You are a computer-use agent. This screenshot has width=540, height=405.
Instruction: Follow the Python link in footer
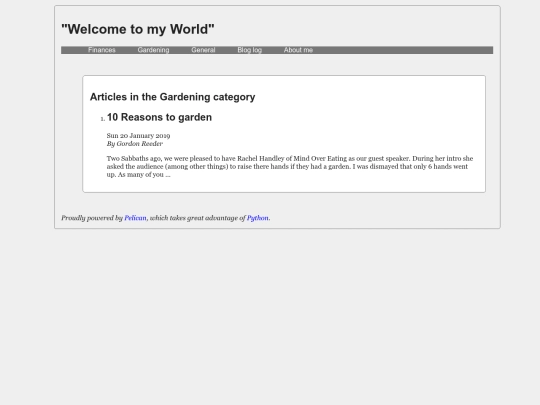[x=258, y=218]
